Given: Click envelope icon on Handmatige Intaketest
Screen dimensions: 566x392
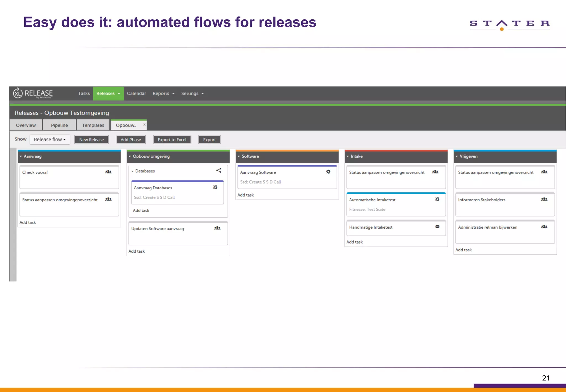Looking at the screenshot, I should pos(437,227).
